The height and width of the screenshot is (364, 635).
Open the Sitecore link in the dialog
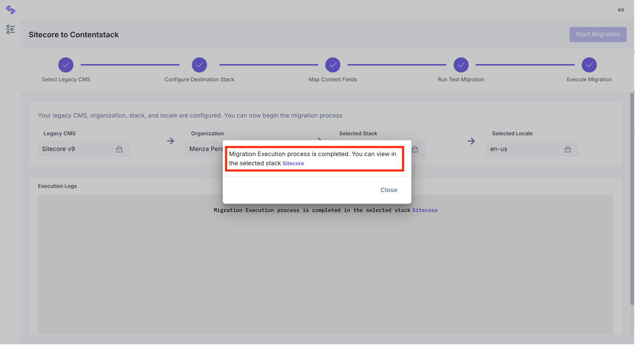point(293,163)
